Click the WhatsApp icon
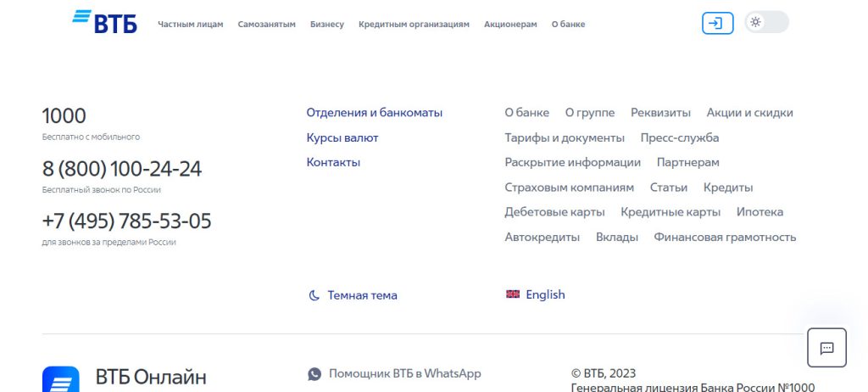This screenshot has height=392, width=868. [x=314, y=373]
